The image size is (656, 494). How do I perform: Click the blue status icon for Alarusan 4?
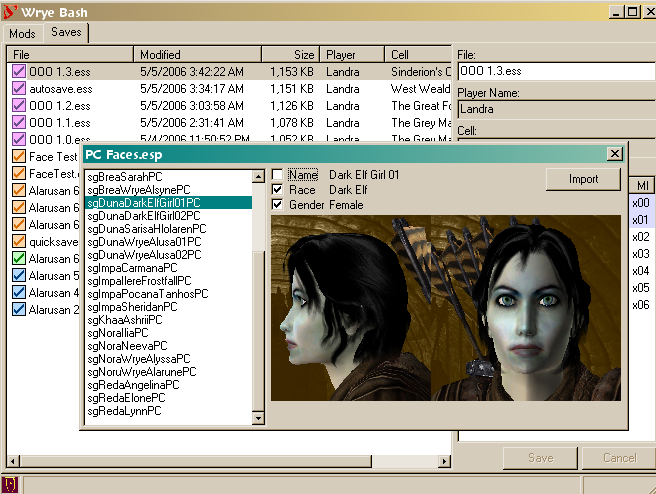[18, 292]
